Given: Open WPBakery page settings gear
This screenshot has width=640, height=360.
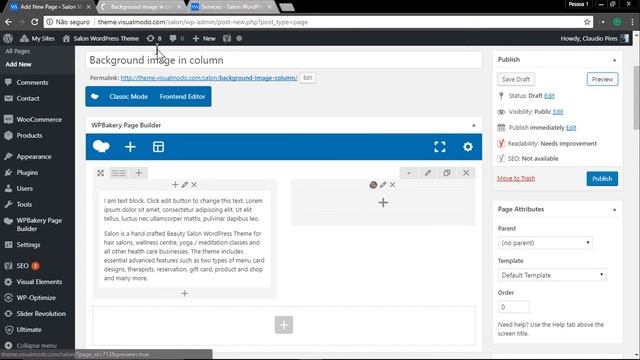Looking at the screenshot, I should point(468,147).
